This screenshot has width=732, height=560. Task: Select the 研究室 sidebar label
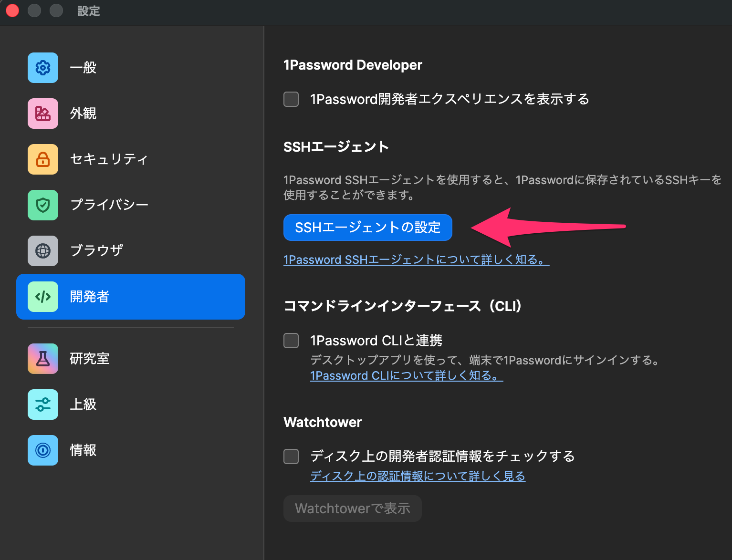click(x=89, y=359)
